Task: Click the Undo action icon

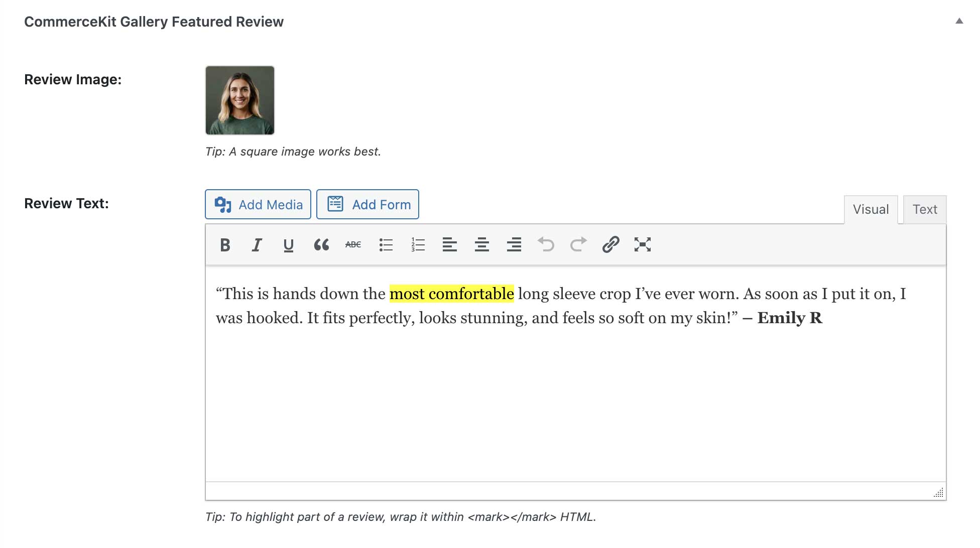Action: coord(546,244)
